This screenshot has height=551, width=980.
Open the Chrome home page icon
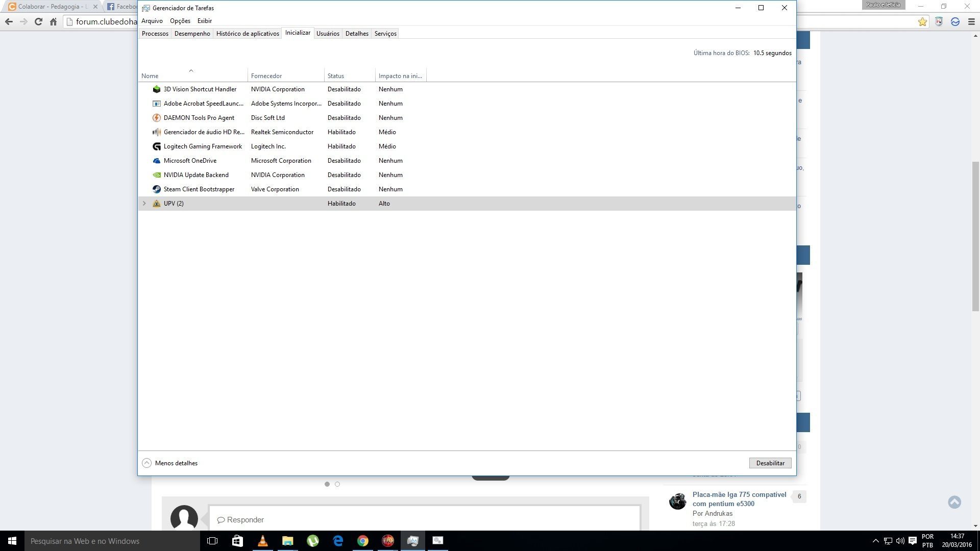tap(53, 22)
